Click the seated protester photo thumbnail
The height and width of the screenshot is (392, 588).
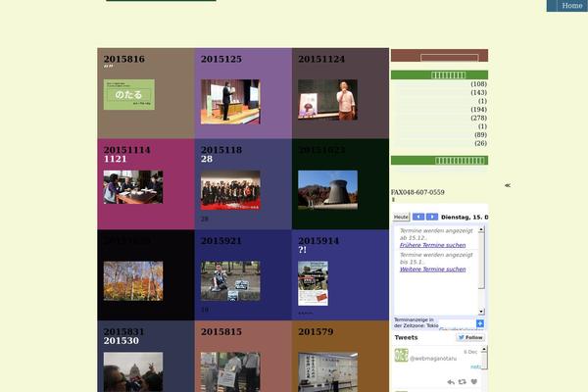click(230, 281)
